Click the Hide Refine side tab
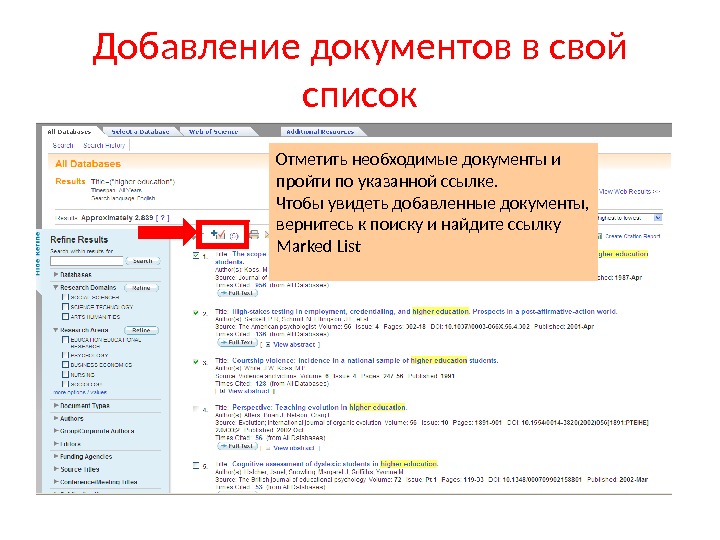Viewport: 720px width, 540px height. point(38,253)
